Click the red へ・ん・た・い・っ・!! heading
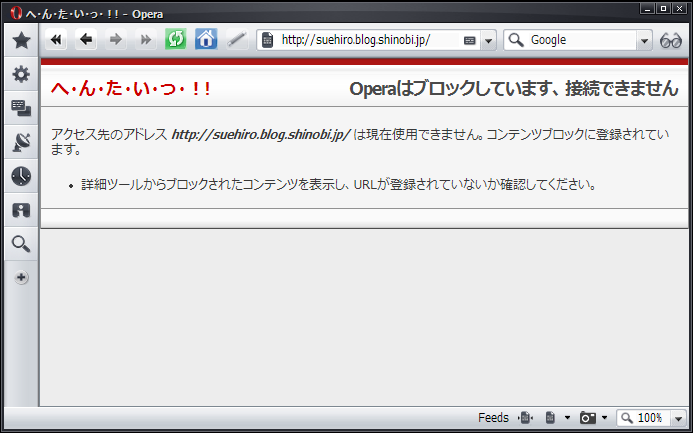Viewport: 693px width, 433px height. [131, 89]
